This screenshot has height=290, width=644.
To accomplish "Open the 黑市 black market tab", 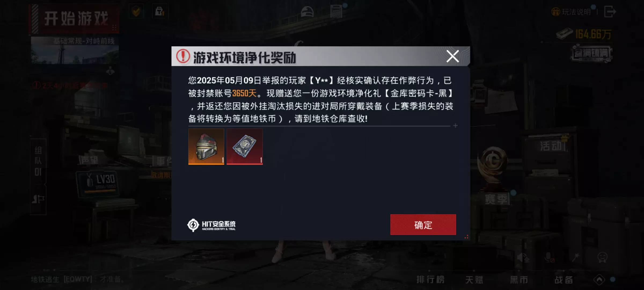I will click(x=519, y=280).
